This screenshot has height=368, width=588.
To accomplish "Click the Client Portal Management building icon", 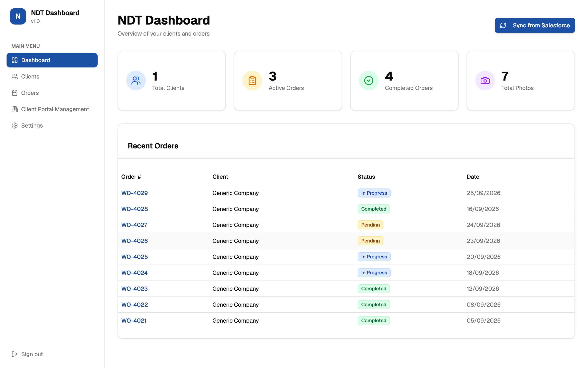I will coord(14,109).
